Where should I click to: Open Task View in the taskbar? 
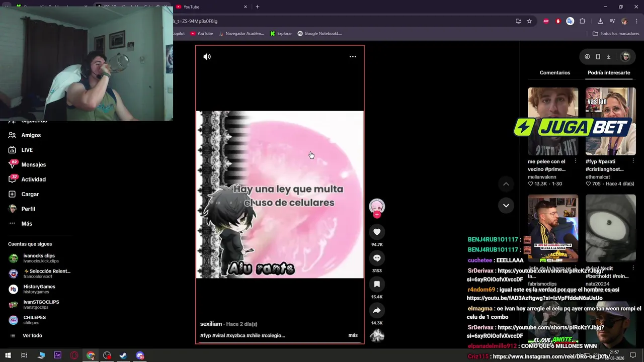(x=24, y=355)
